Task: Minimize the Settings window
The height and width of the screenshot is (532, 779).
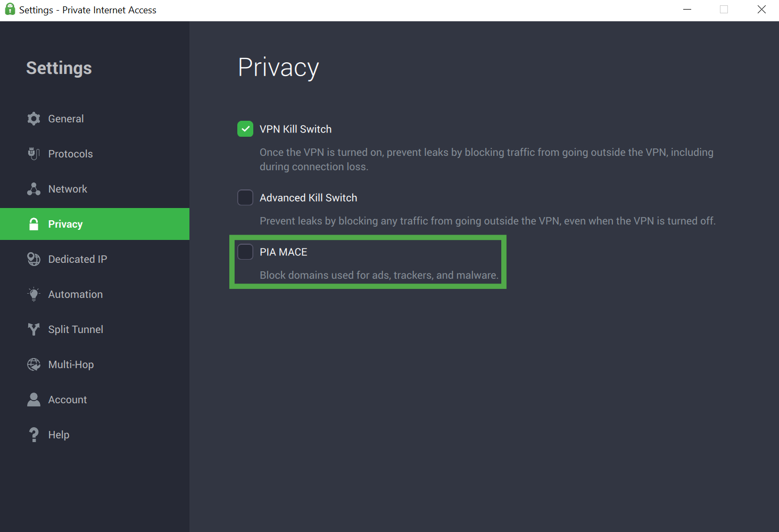Action: [x=687, y=10]
